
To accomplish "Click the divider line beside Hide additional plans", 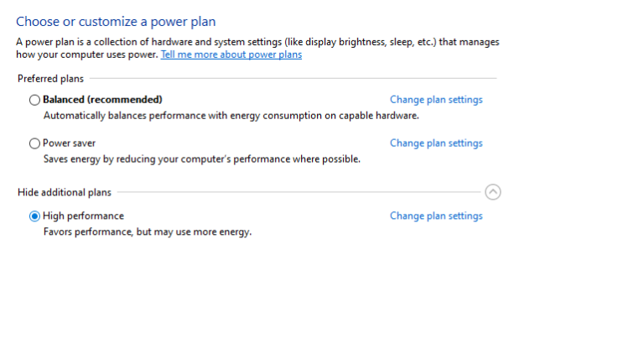I will click(x=299, y=192).
